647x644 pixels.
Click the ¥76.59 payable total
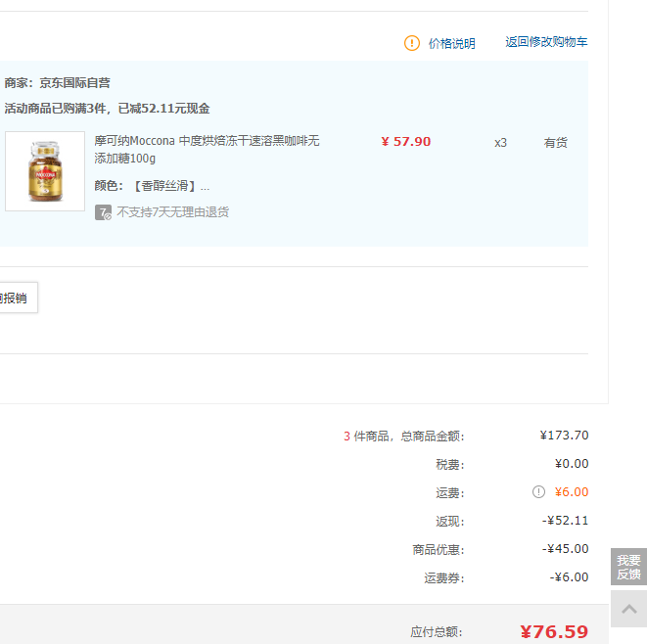click(x=554, y=631)
